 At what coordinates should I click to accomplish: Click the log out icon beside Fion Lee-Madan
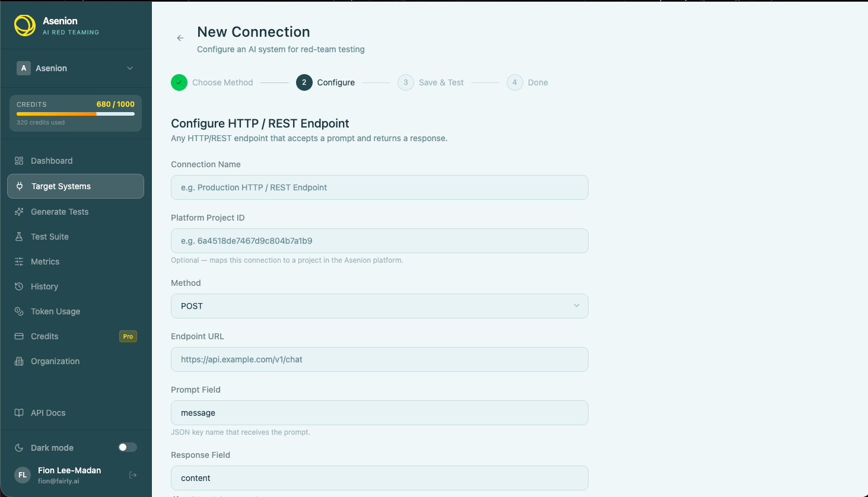point(133,475)
